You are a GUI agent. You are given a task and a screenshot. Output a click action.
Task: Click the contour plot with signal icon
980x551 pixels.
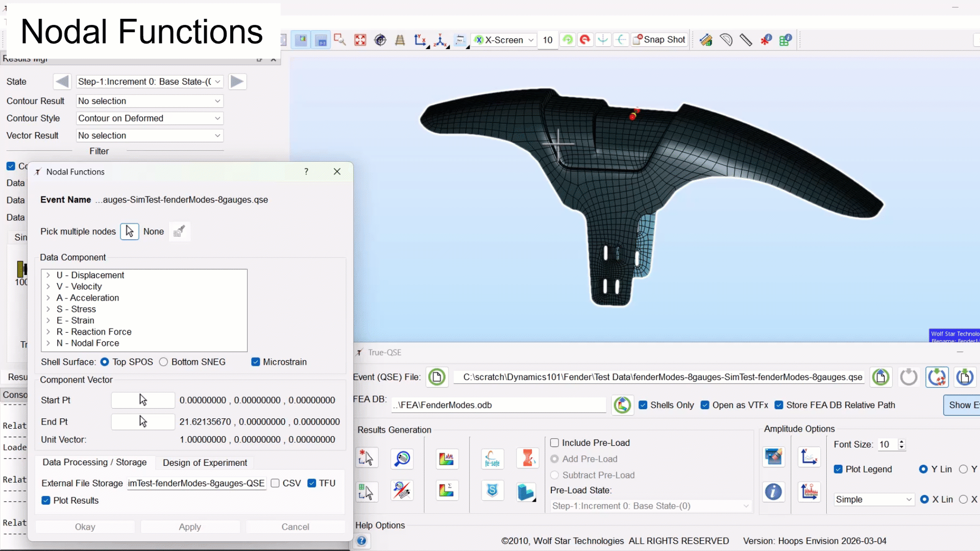tap(446, 458)
